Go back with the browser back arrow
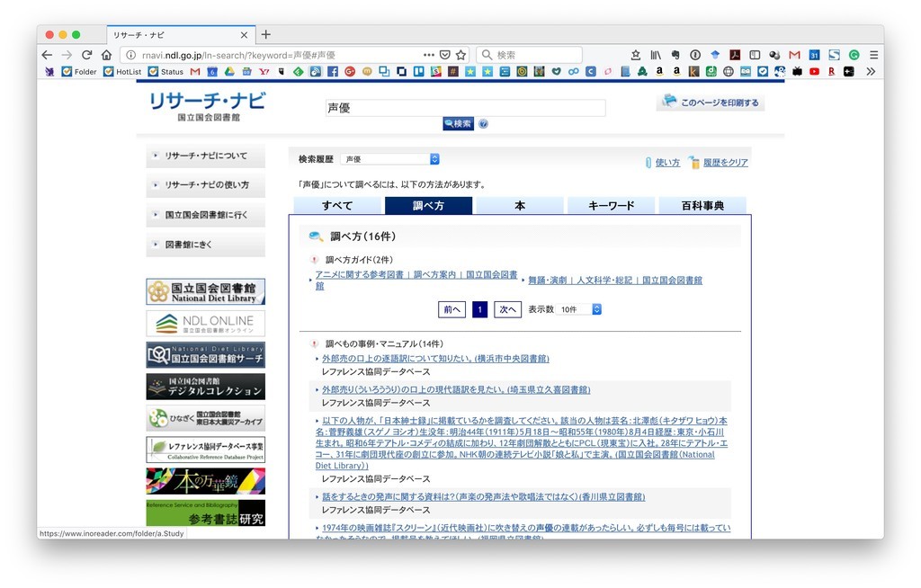The width and height of the screenshot is (921, 588). coord(47,55)
